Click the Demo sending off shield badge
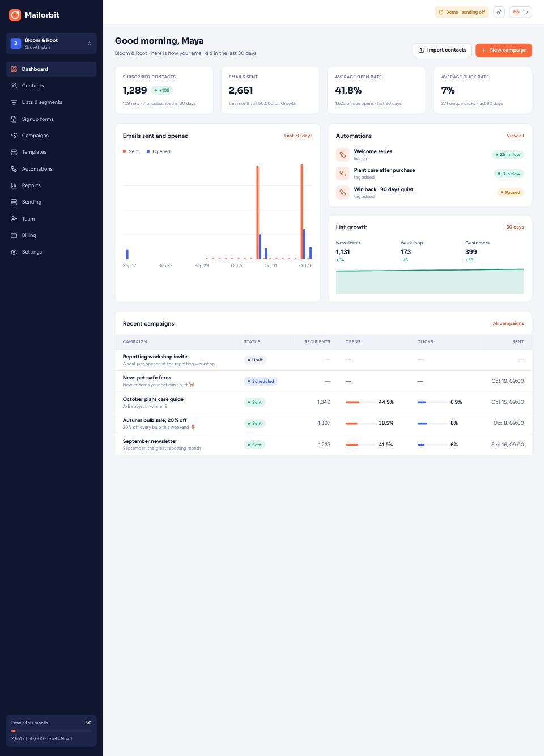Image resolution: width=544 pixels, height=756 pixels. coord(462,12)
